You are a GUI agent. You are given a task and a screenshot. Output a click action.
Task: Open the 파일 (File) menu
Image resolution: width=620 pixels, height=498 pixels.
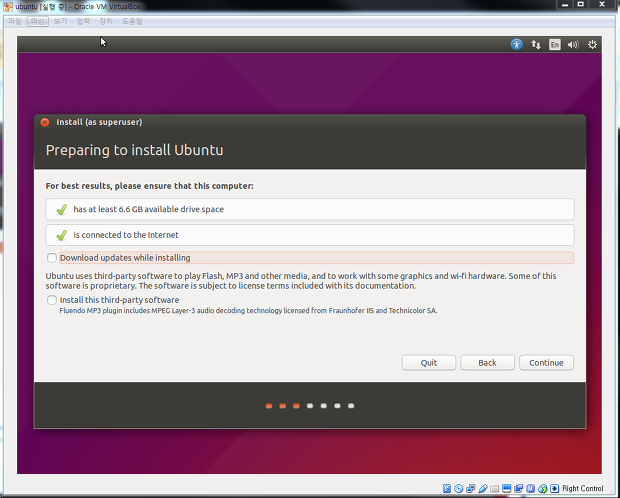coord(14,21)
